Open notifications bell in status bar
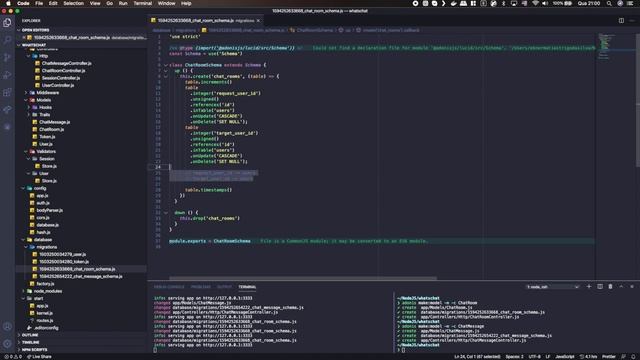Image resolution: width=640 pixels, height=360 pixels. click(x=633, y=357)
